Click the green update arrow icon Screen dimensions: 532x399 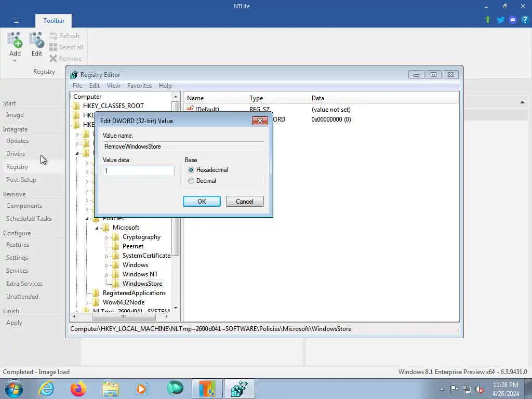click(x=488, y=20)
